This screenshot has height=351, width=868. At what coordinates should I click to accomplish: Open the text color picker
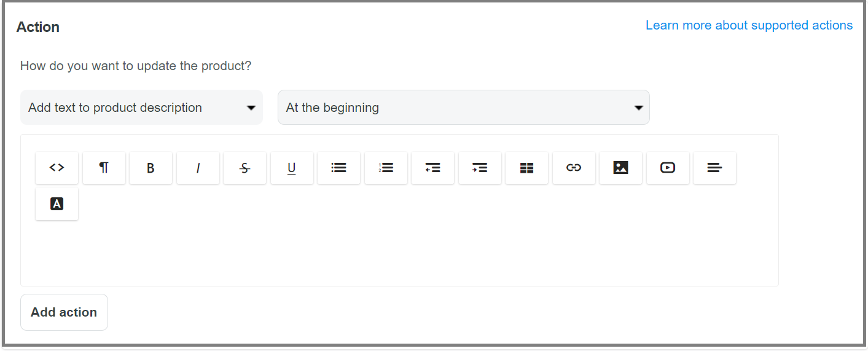57,204
